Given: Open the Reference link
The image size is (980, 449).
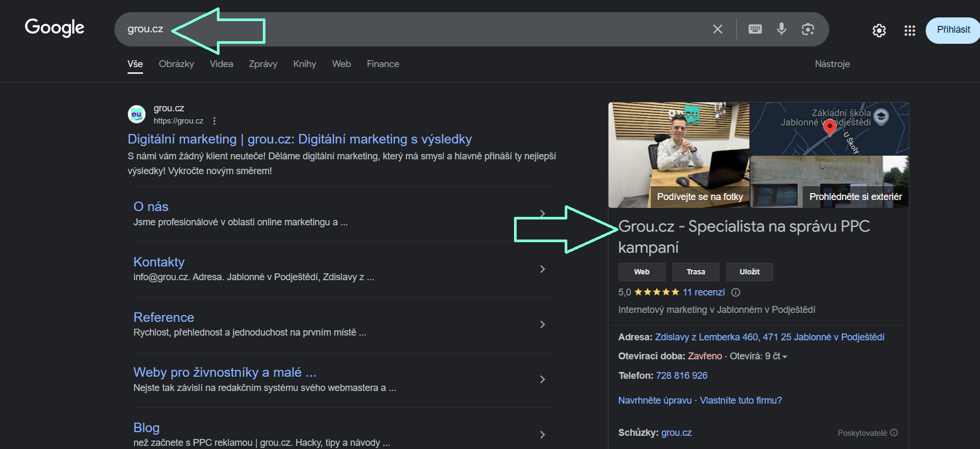Looking at the screenshot, I should [164, 318].
